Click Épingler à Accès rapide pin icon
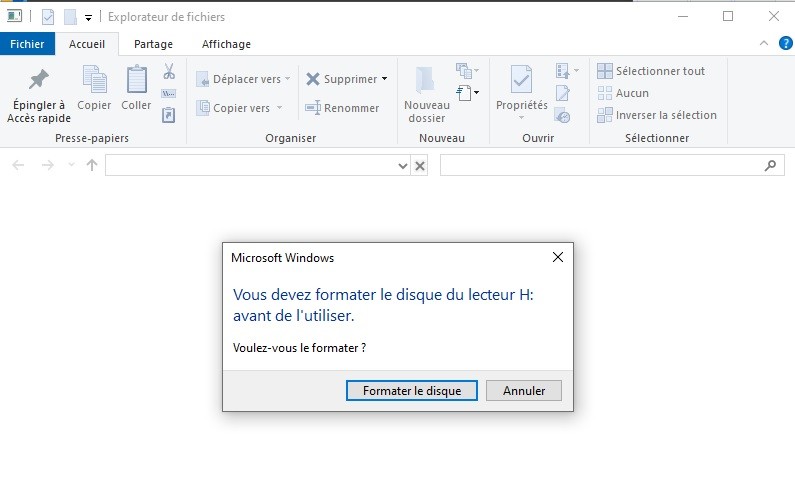This screenshot has height=480, width=795. tap(39, 80)
